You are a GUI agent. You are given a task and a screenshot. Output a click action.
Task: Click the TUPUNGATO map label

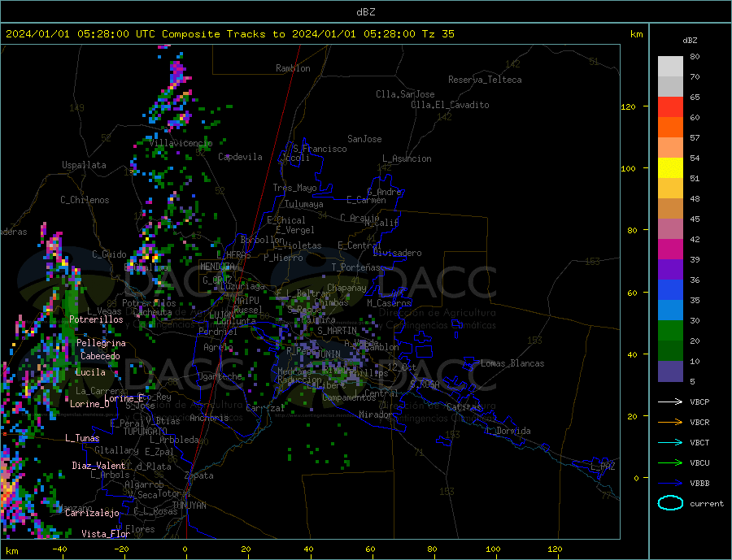146,432
